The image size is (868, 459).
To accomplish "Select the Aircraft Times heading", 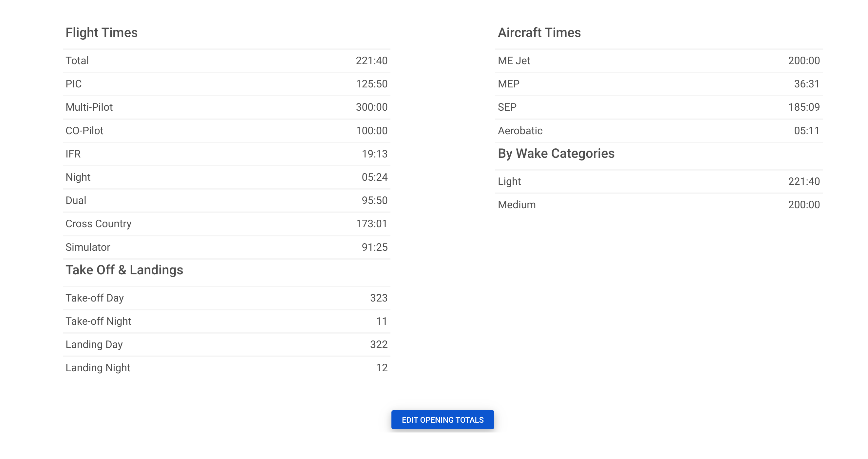I will [539, 33].
